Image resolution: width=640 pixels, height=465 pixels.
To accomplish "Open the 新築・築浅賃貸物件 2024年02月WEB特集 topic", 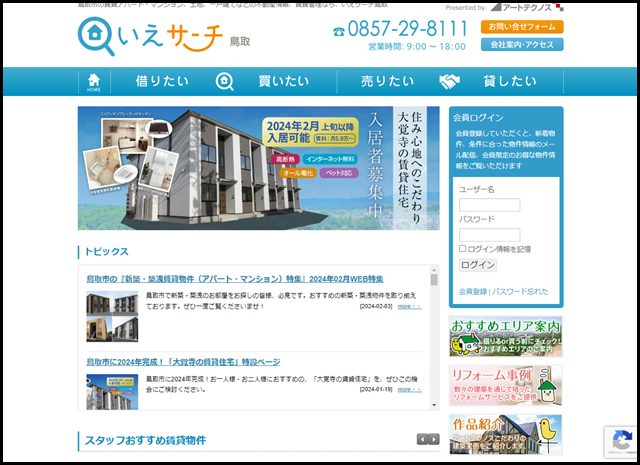I will (235, 279).
